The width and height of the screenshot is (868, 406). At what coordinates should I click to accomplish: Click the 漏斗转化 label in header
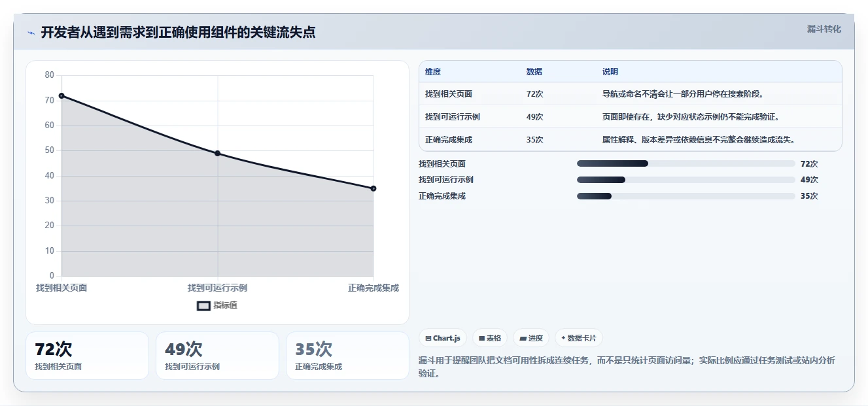[824, 29]
